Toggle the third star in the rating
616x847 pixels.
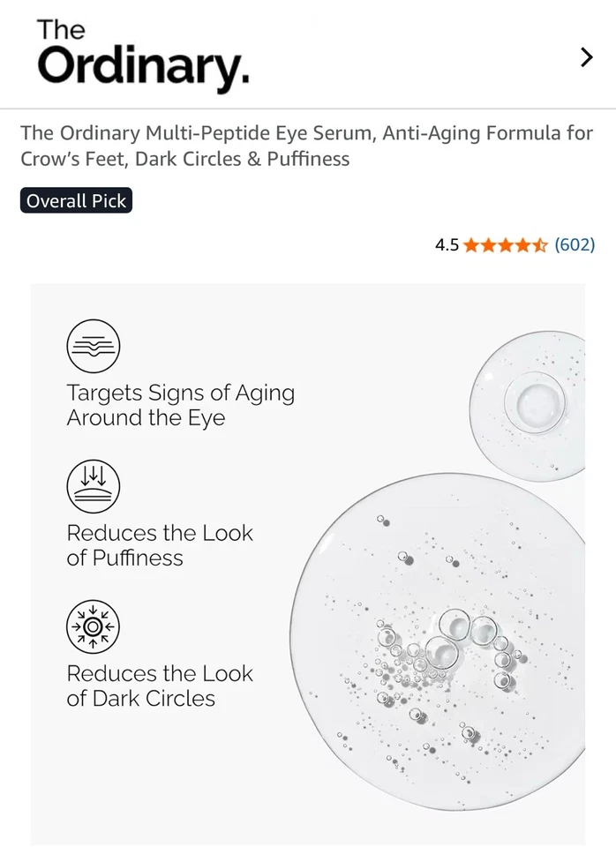[505, 245]
